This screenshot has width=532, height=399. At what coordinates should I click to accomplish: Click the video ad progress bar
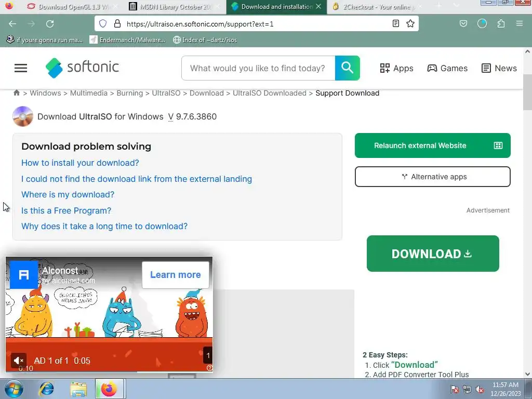(x=109, y=371)
